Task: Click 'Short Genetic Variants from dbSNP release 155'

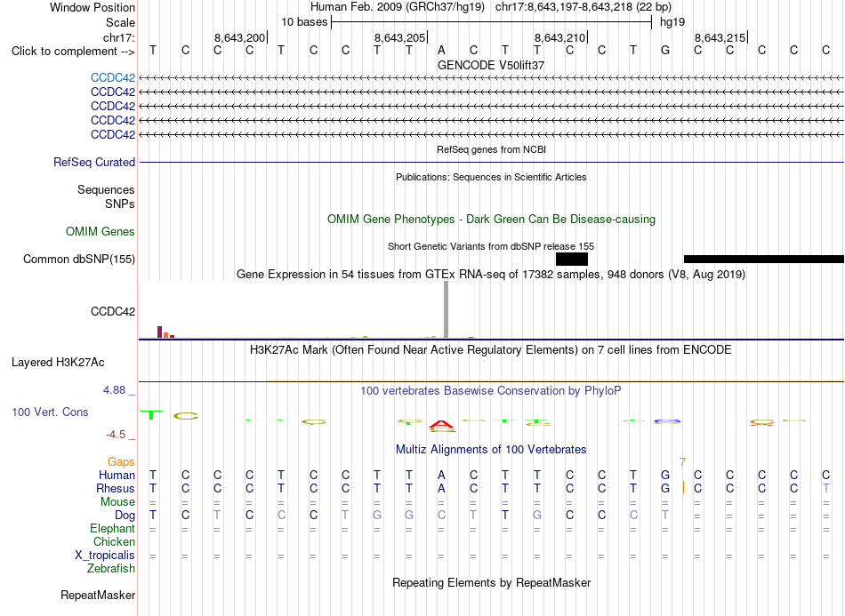Action: click(x=491, y=246)
